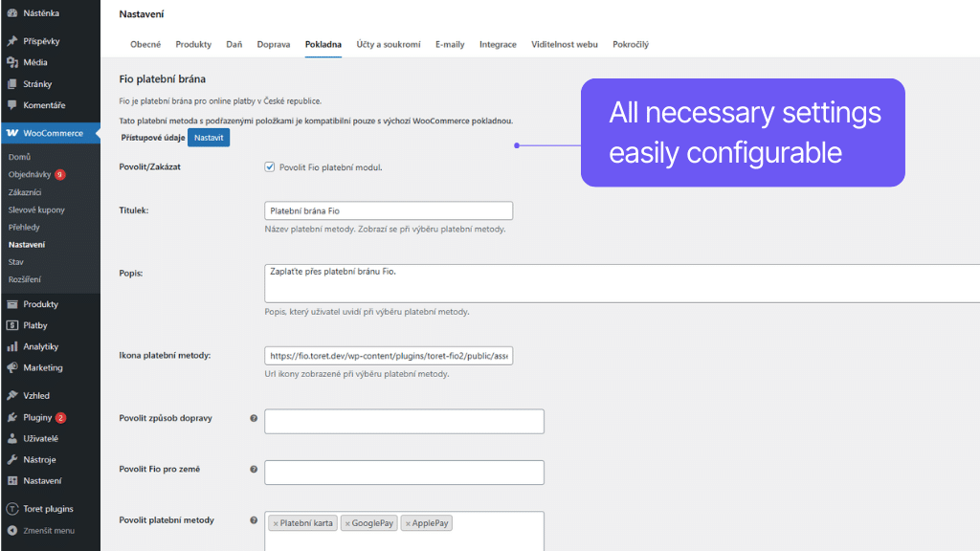The height and width of the screenshot is (551, 980).
Task: Open Stav submenu item
Action: coord(15,262)
